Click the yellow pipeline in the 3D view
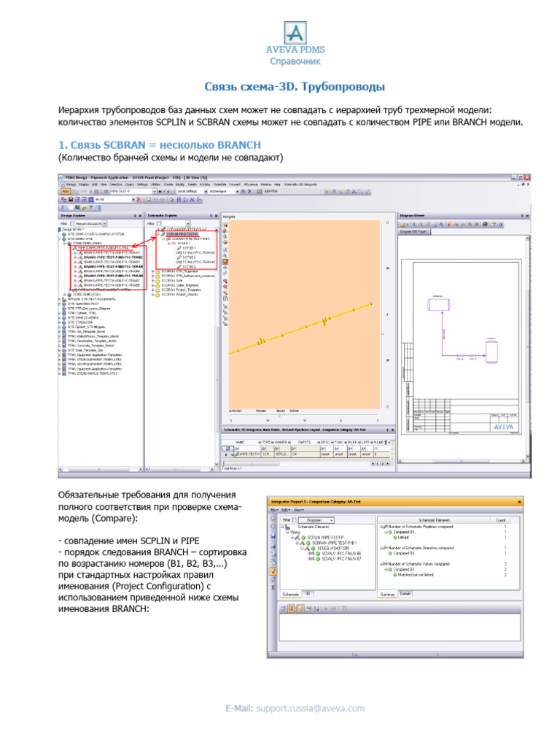560x747 pixels. [x=300, y=328]
